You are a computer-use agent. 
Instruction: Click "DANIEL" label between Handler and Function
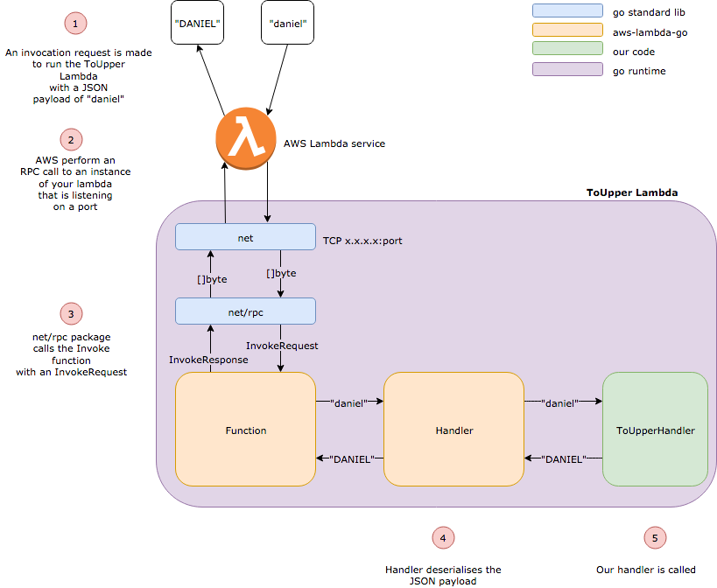coord(352,459)
